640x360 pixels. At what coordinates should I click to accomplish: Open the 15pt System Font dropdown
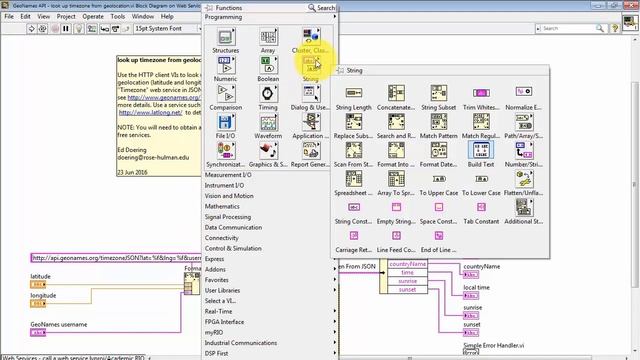point(167,28)
